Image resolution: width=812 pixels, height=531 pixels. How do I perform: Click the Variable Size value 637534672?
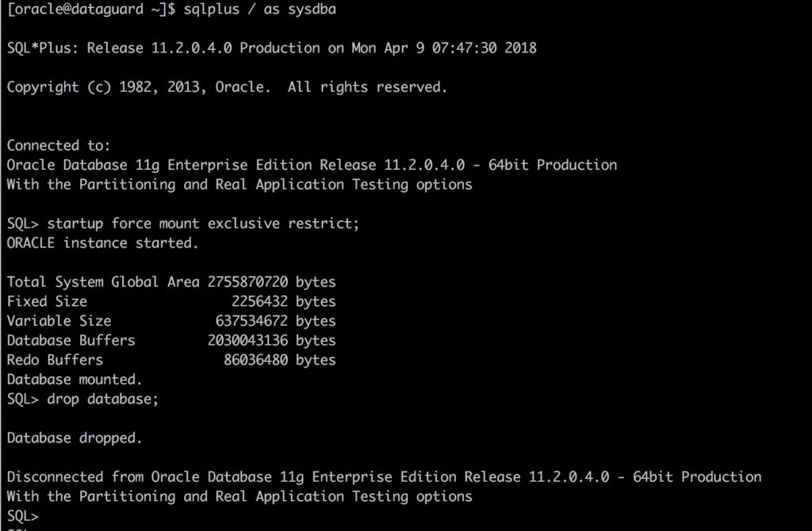(x=251, y=321)
